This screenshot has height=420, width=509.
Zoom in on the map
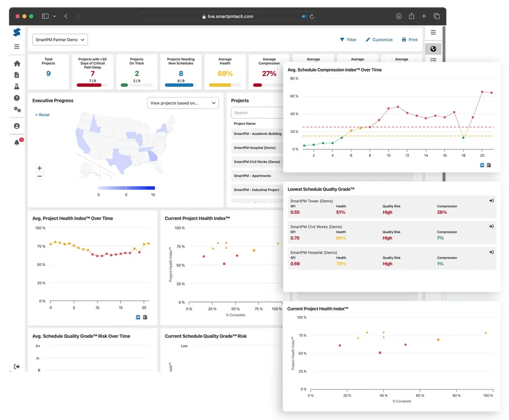tap(40, 168)
